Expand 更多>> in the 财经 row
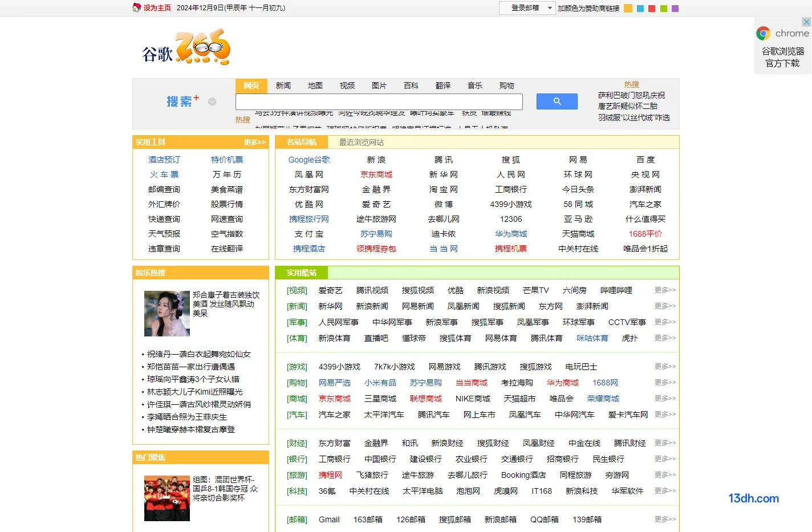The width and height of the screenshot is (812, 532). coord(665,443)
